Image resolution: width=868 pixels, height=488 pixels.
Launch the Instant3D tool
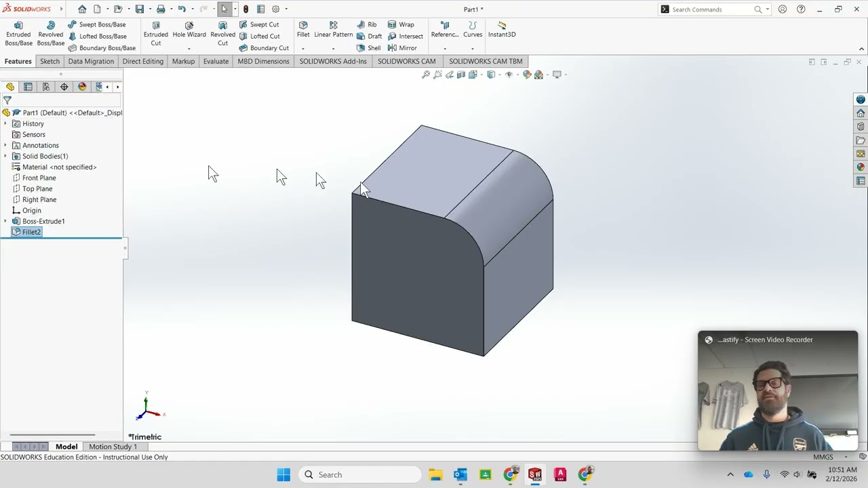(x=502, y=30)
